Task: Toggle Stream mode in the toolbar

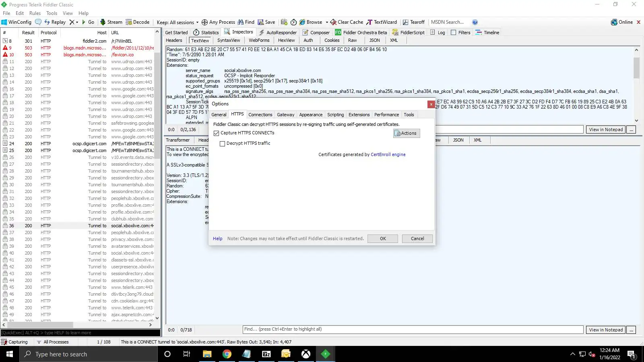Action: 111,22
